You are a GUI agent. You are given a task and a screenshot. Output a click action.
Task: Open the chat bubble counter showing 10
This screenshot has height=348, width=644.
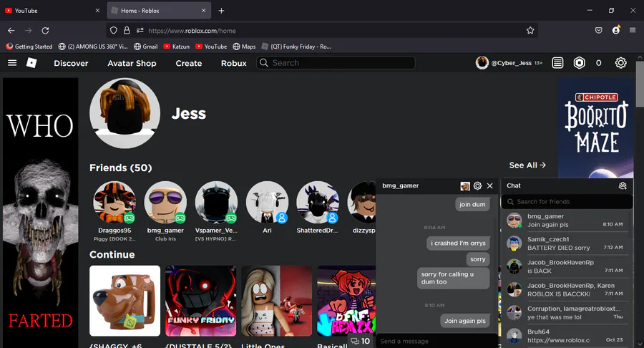coord(360,341)
